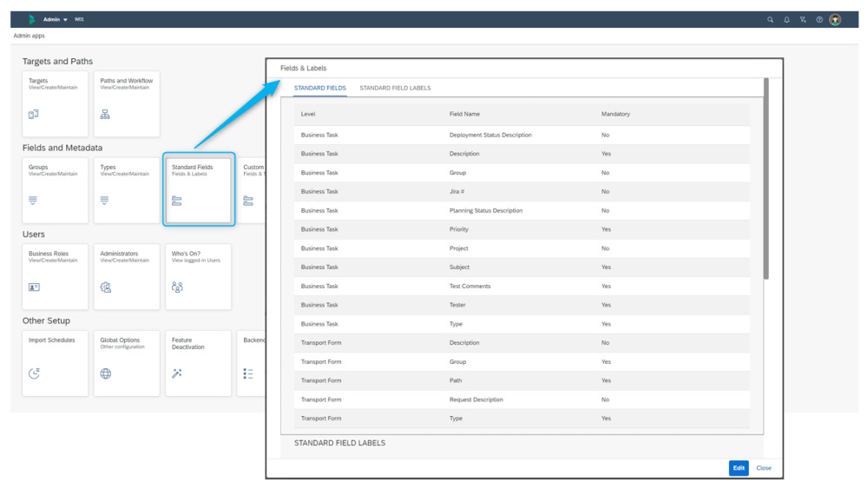The height and width of the screenshot is (502, 868).
Task: Expand the Admin dropdown in the header
Action: click(x=56, y=19)
